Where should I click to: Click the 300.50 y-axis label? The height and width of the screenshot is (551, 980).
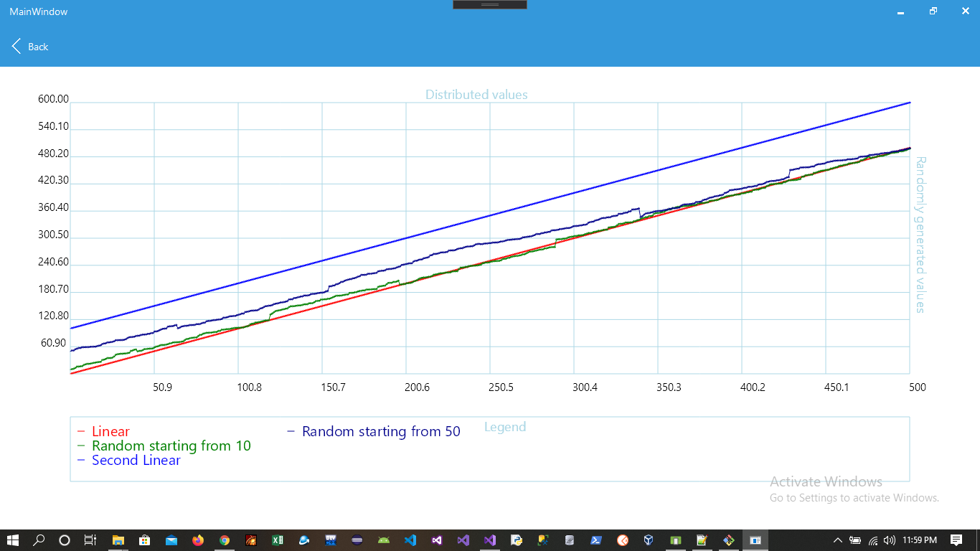[x=54, y=235]
